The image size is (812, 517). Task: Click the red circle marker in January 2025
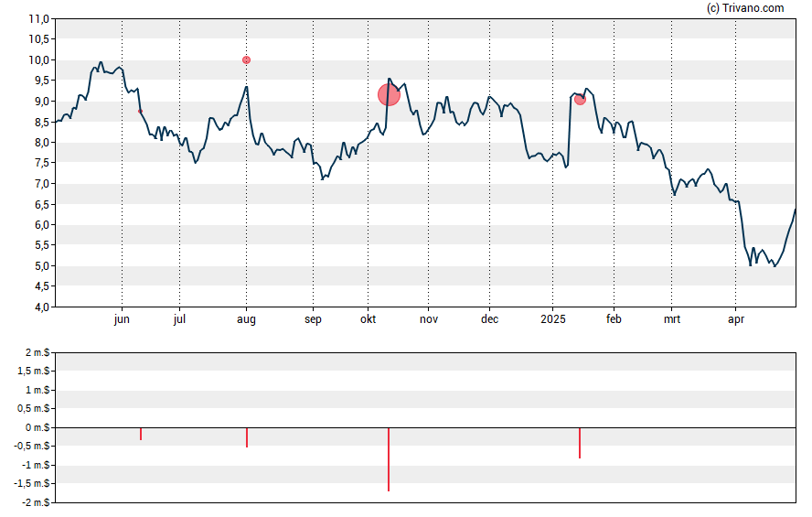pyautogui.click(x=580, y=99)
